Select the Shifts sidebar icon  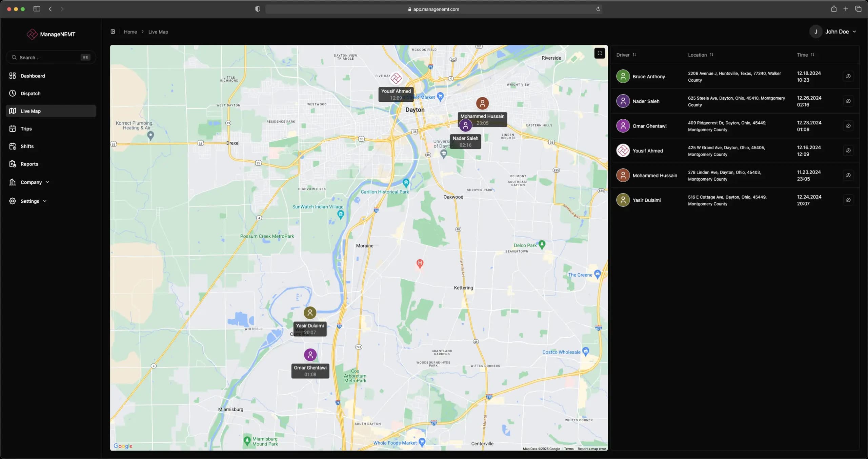click(x=12, y=146)
